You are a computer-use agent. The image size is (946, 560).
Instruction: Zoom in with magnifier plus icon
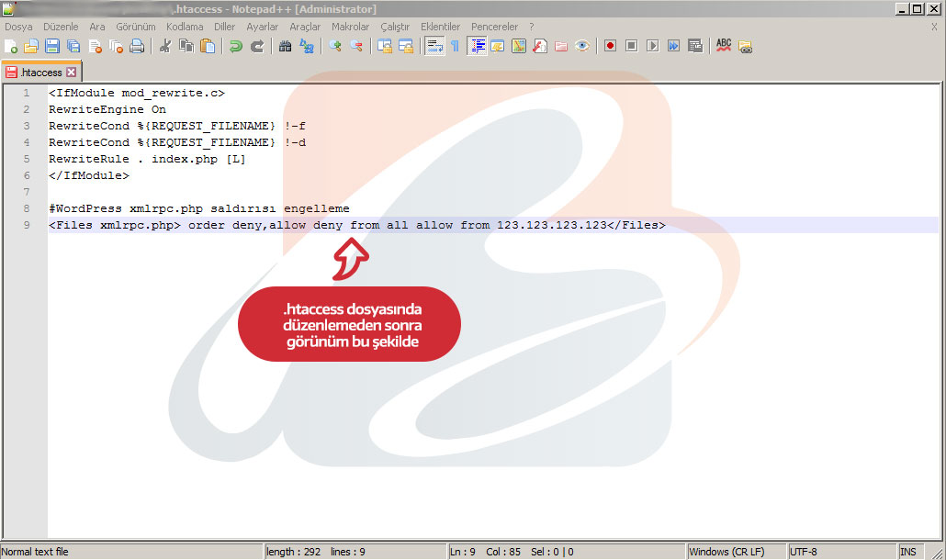pyautogui.click(x=335, y=47)
